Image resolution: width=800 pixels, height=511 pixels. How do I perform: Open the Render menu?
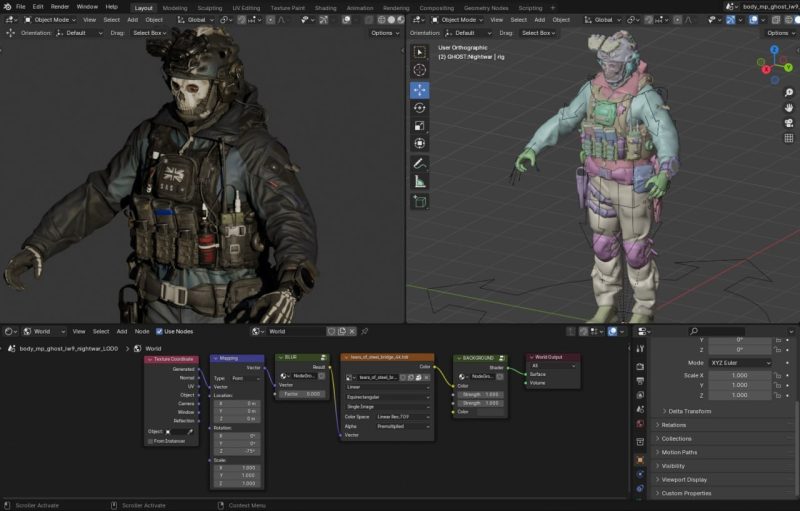[60, 7]
